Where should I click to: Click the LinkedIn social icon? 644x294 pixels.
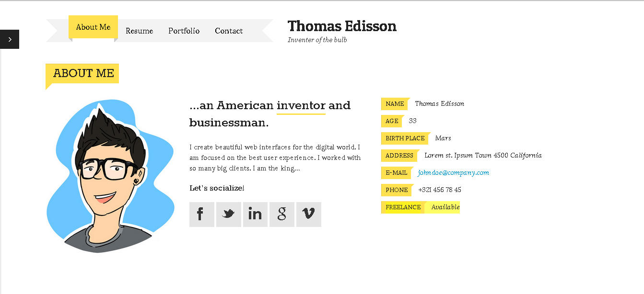pos(255,214)
